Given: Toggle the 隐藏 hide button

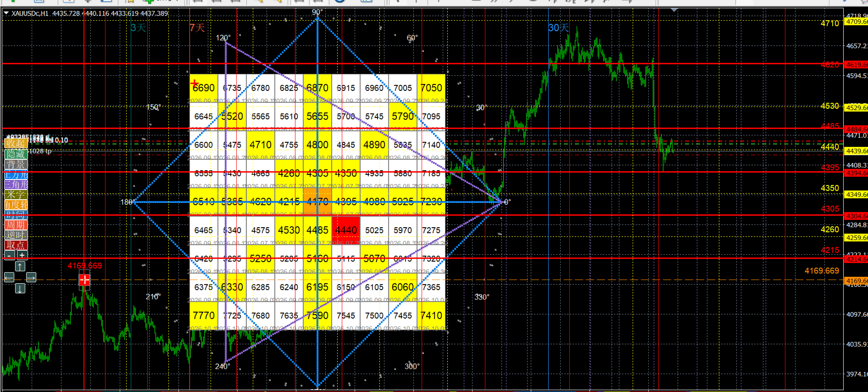Looking at the screenshot, I should 16,154.
